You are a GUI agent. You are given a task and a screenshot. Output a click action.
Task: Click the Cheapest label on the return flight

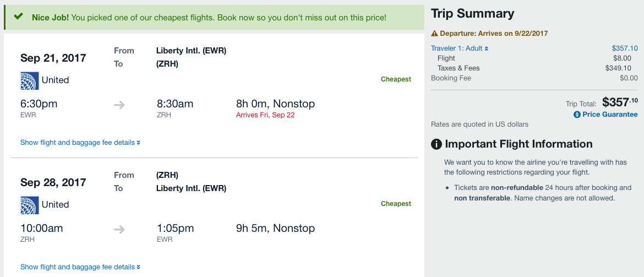[x=396, y=204]
